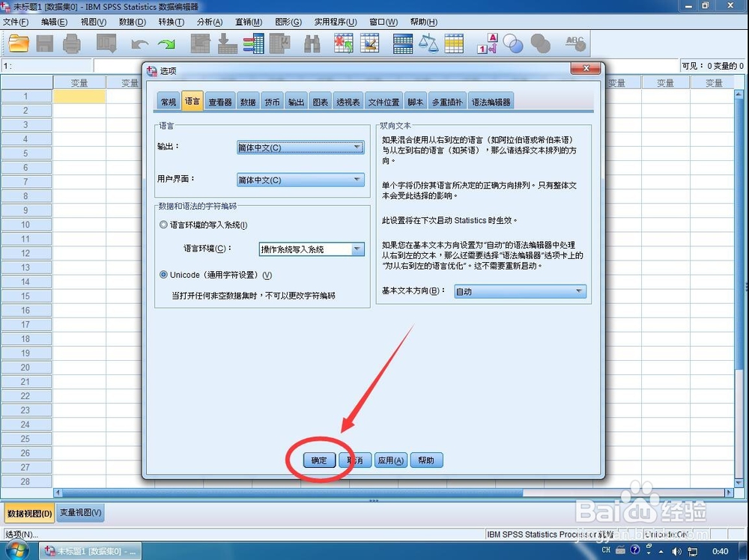The height and width of the screenshot is (560, 749).
Task: Click the Split file toolbar icon
Action: (x=403, y=43)
